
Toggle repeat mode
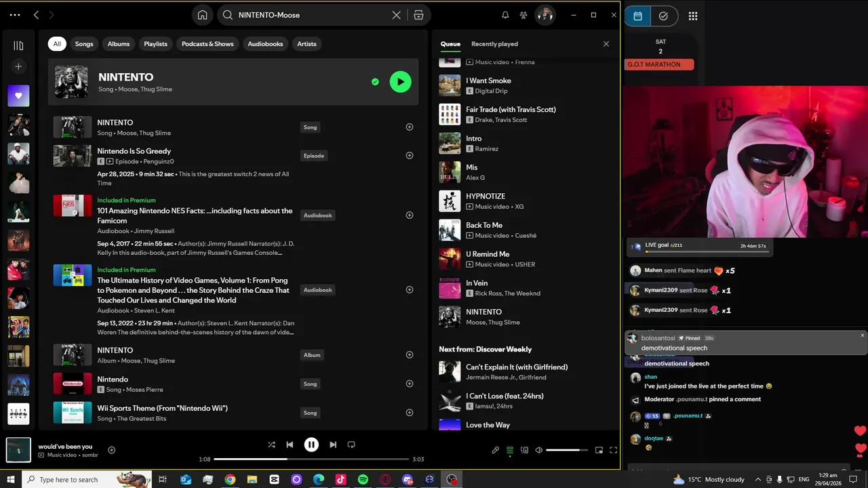[351, 445]
